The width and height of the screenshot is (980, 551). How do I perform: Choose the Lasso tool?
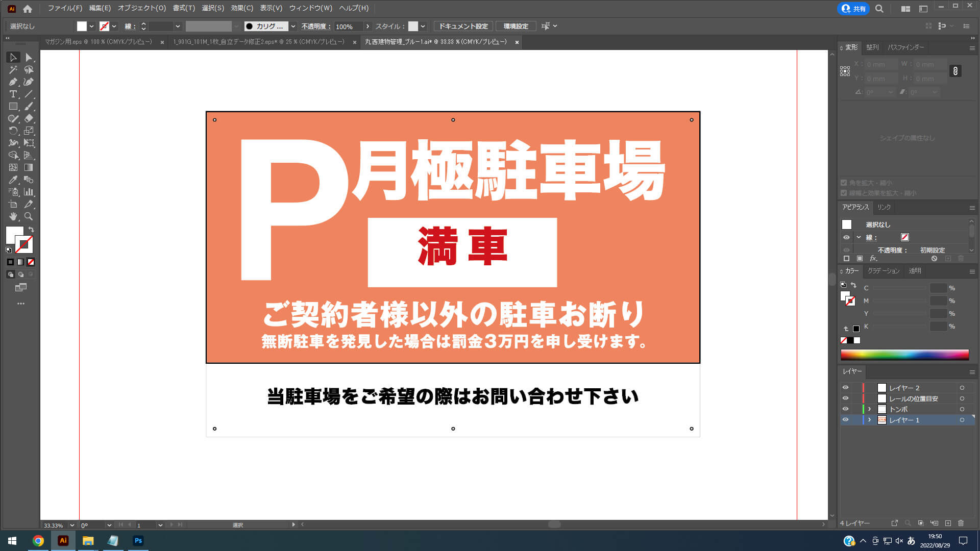[29, 70]
